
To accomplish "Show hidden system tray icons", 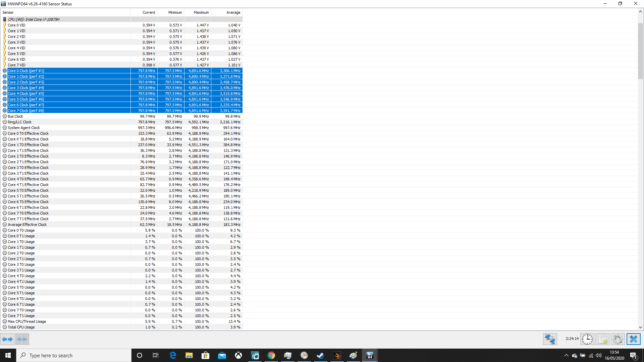I will (x=567, y=355).
